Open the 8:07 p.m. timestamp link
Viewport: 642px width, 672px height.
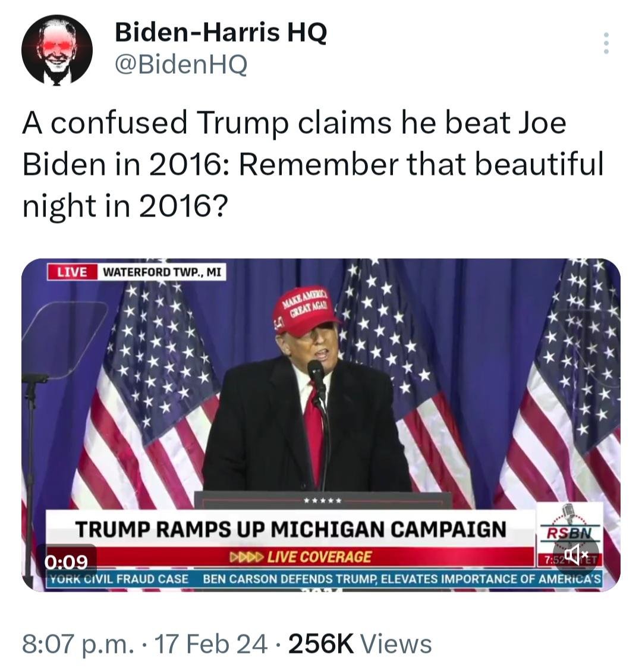75,644
